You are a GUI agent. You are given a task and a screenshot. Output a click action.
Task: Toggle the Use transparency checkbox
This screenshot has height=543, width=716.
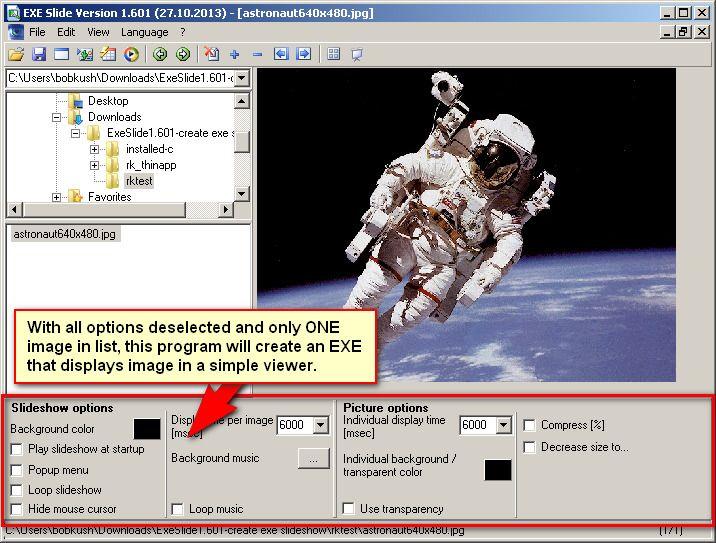pyautogui.click(x=349, y=509)
